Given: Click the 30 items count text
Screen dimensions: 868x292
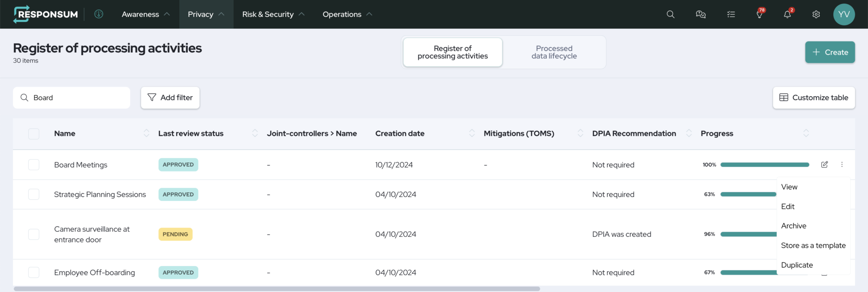Looking at the screenshot, I should point(26,61).
